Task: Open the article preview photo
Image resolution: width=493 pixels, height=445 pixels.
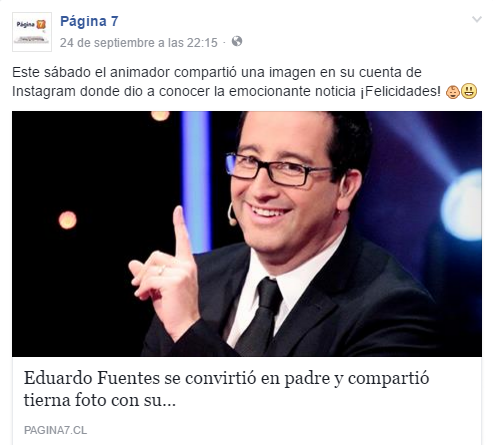Action: pos(247,234)
